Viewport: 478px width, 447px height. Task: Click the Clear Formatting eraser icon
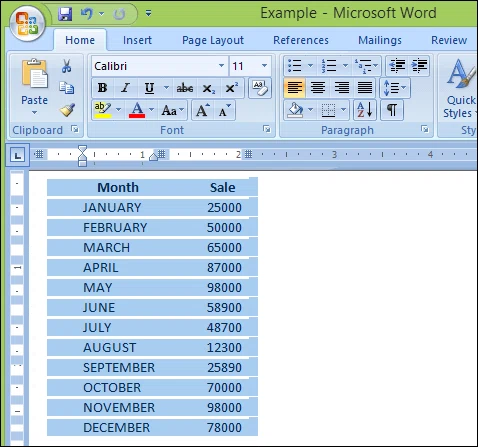260,88
